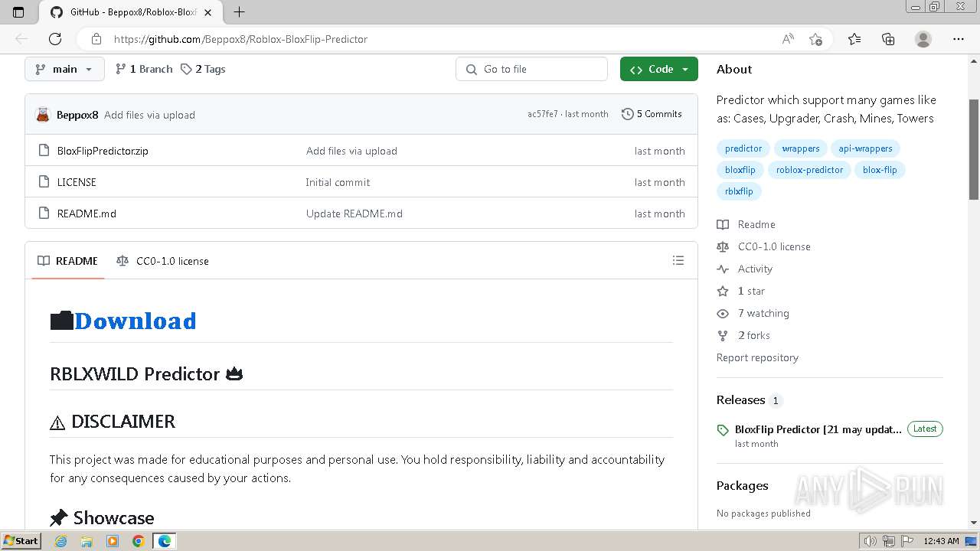Open CC0-1.0 license link in About sidebar

(x=764, y=246)
